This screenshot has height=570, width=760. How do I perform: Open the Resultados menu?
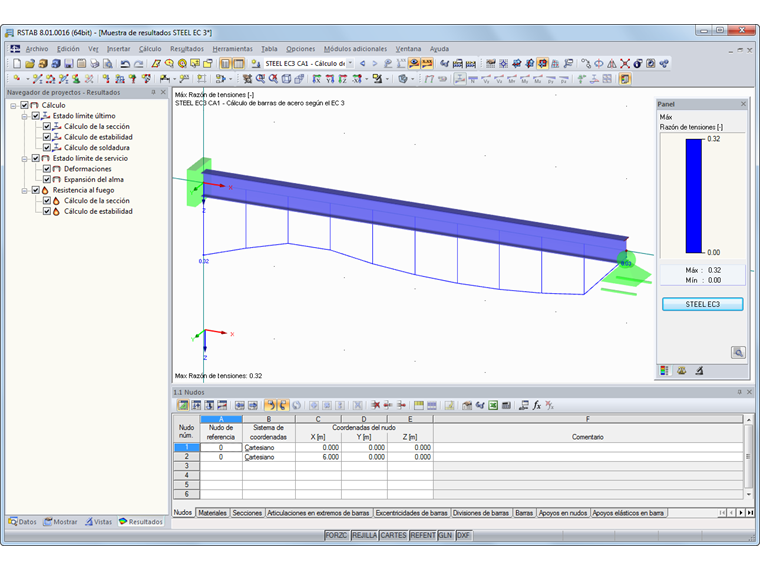point(187,49)
